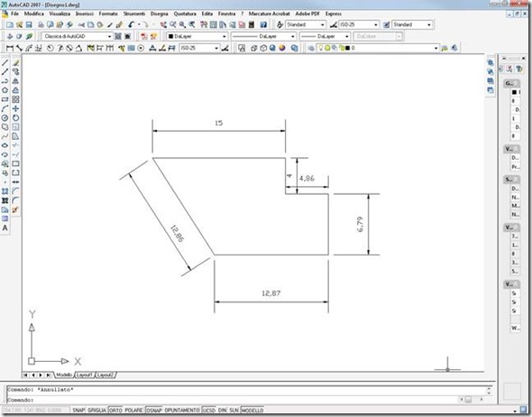Select the Explode modify tool
This screenshot has height=417, width=532.
click(15, 210)
